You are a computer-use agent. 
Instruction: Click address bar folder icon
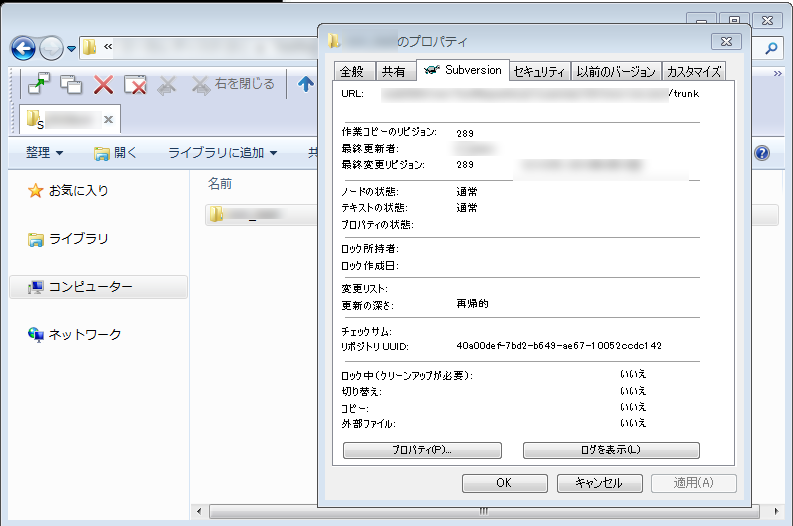tap(90, 47)
